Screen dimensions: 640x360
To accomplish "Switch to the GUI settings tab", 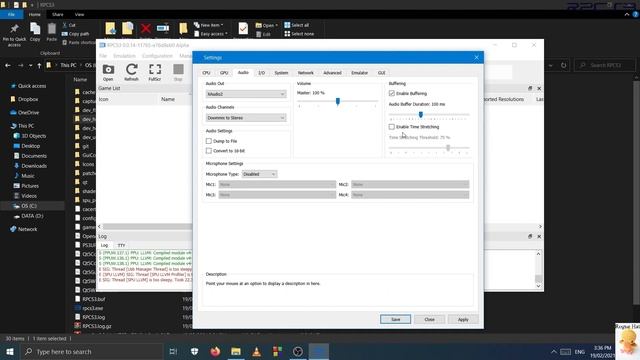I will [x=381, y=73].
